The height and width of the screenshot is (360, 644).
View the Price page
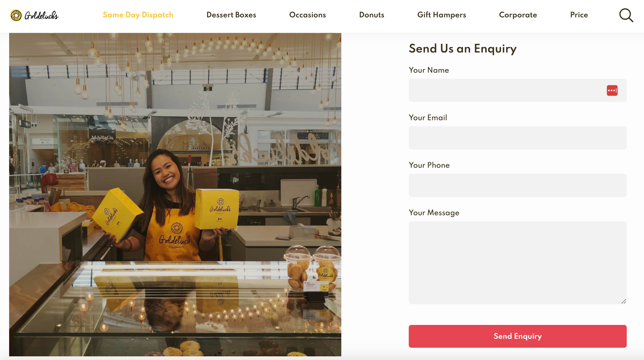tap(579, 15)
